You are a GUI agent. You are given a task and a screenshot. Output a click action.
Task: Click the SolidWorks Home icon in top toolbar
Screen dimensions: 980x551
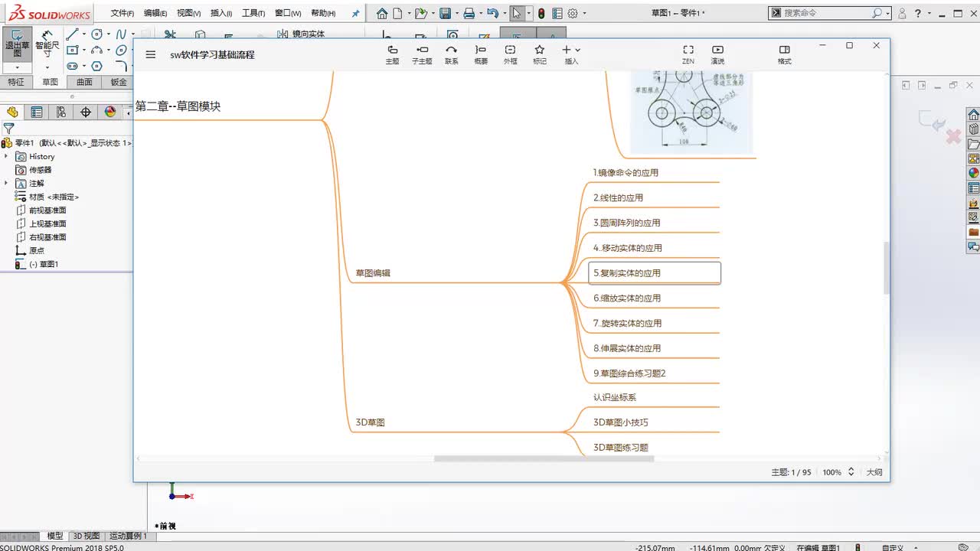point(382,13)
